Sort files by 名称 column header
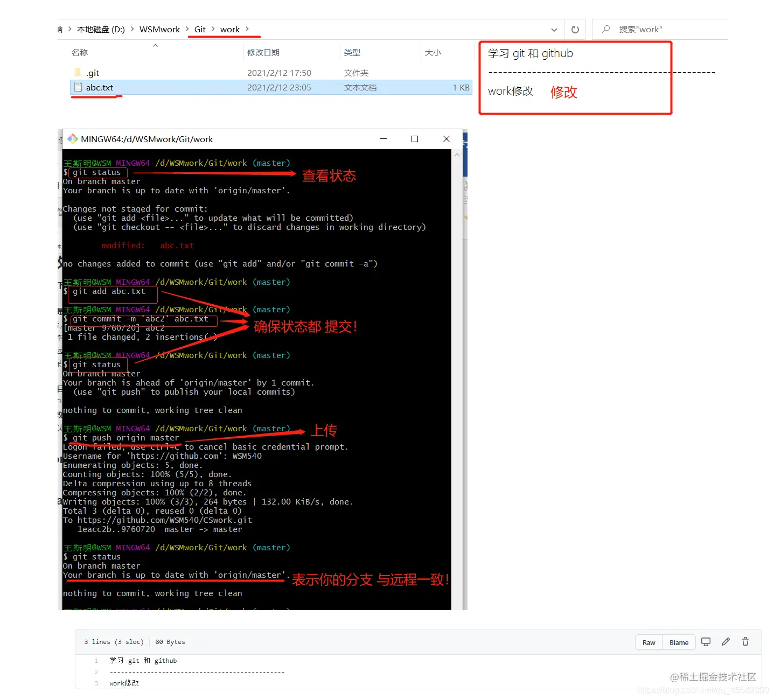Image resolution: width=774 pixels, height=700 pixels. pos(80,52)
